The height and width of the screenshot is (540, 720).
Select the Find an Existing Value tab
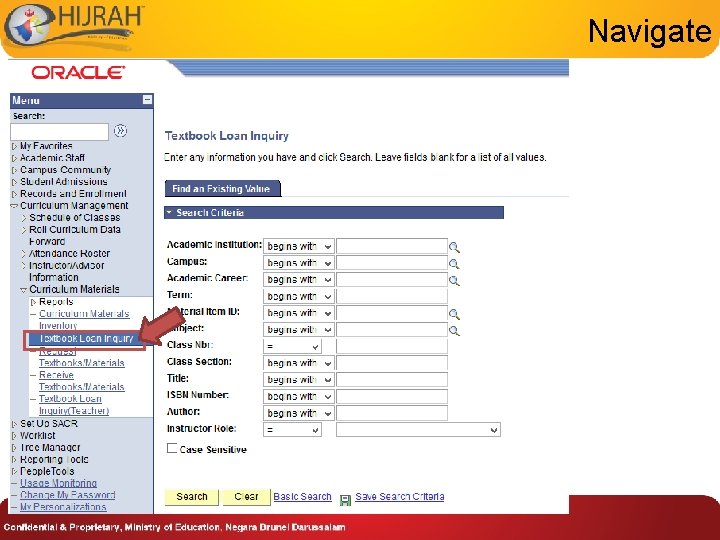click(221, 189)
